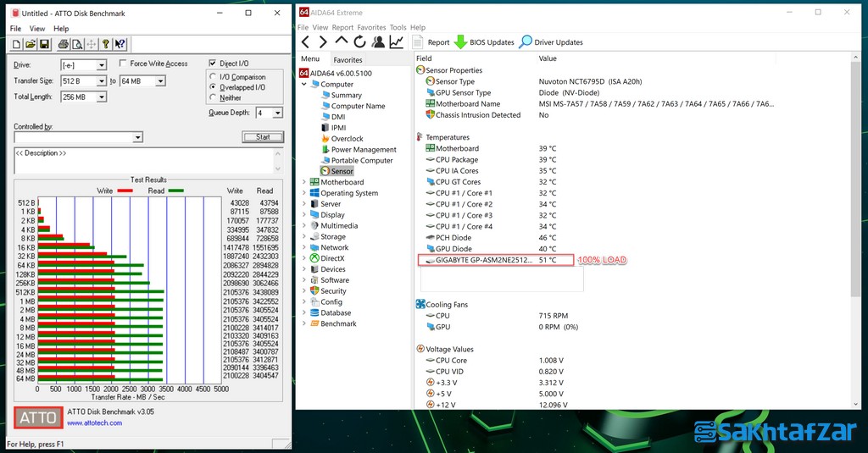Open the www.attotech.com link

(95, 423)
